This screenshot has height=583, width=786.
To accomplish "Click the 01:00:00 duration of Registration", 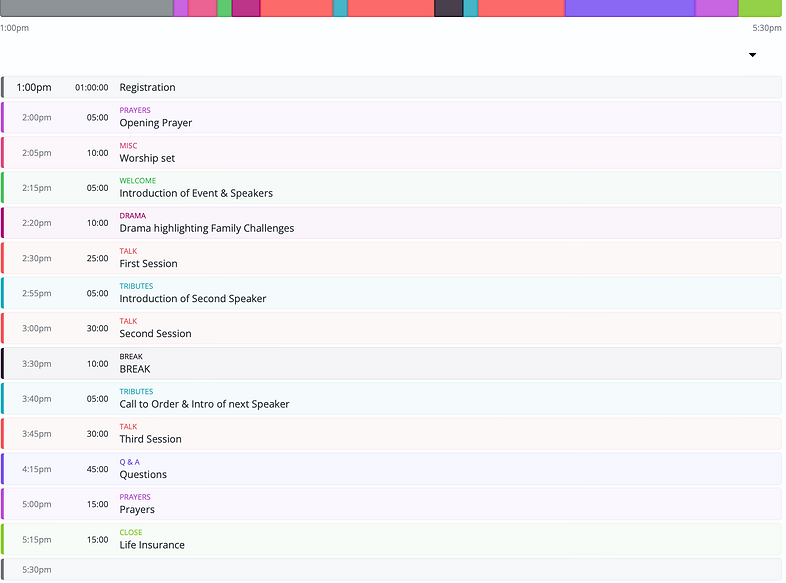I will tap(92, 87).
